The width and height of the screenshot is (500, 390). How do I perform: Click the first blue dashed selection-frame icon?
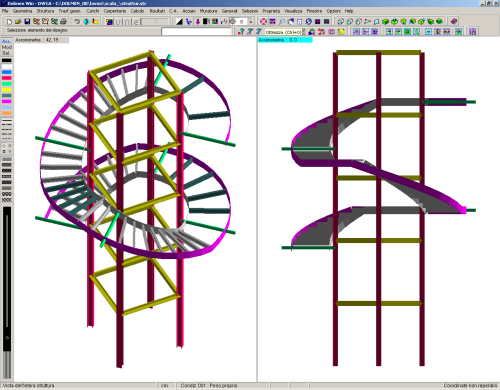pyautogui.click(x=356, y=32)
